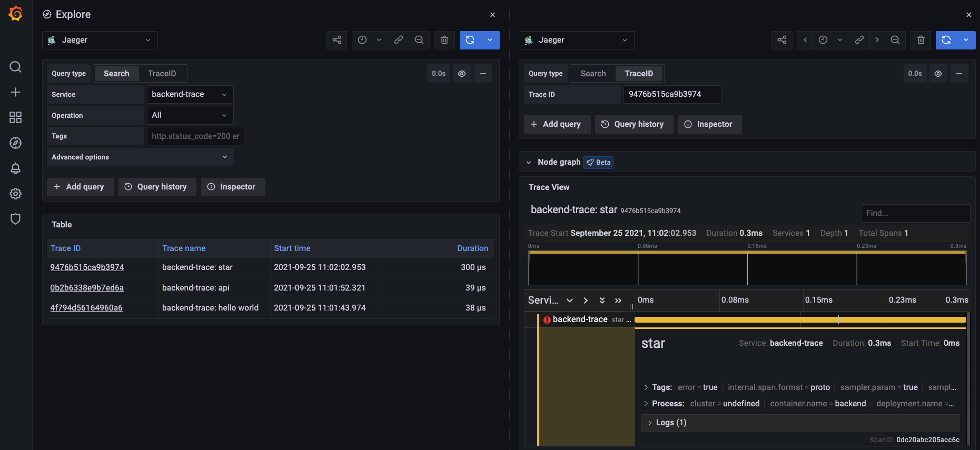Open Alerting bell icon in sidebar

[16, 168]
